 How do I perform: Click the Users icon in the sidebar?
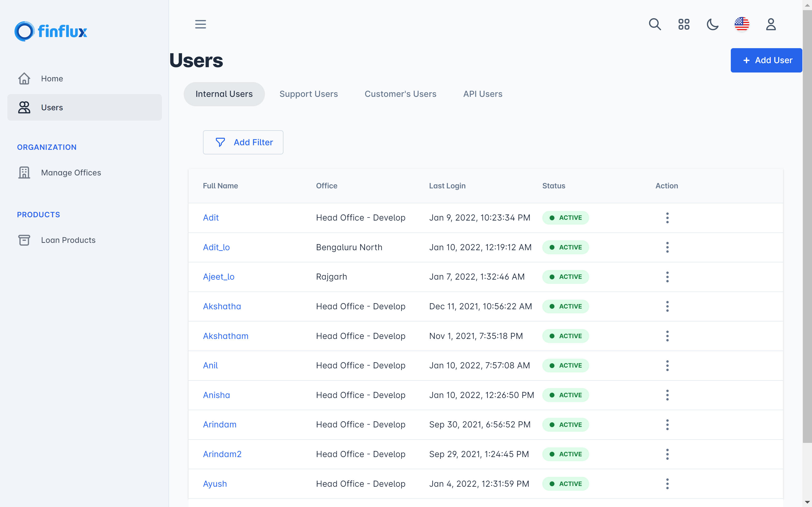click(x=24, y=107)
